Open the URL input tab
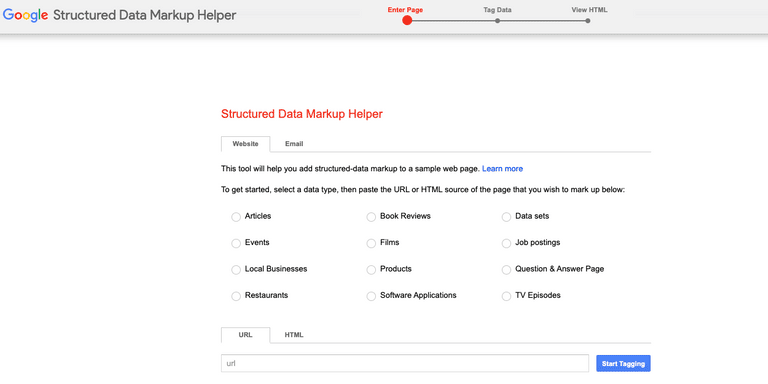Image resolution: width=768 pixels, height=384 pixels. coord(245,335)
